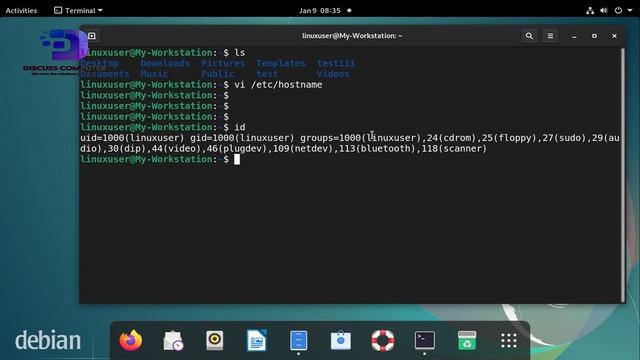
Task: Open the terminal hamburger menu
Action: coord(550,36)
